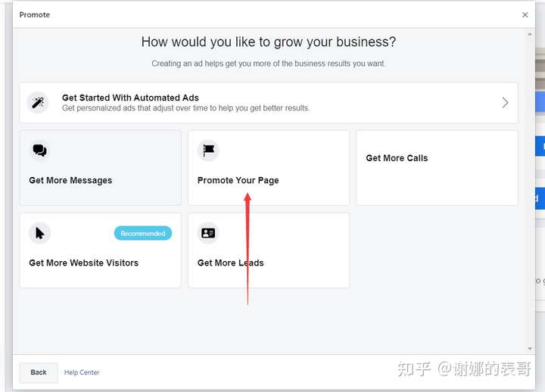Click the flag icon for Promote Your Page
545x392 pixels.
pos(208,151)
